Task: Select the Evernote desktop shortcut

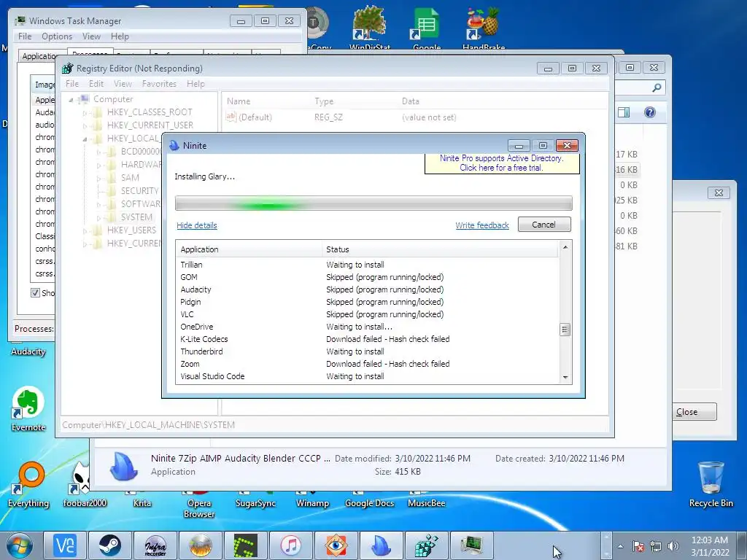Action: pos(28,408)
